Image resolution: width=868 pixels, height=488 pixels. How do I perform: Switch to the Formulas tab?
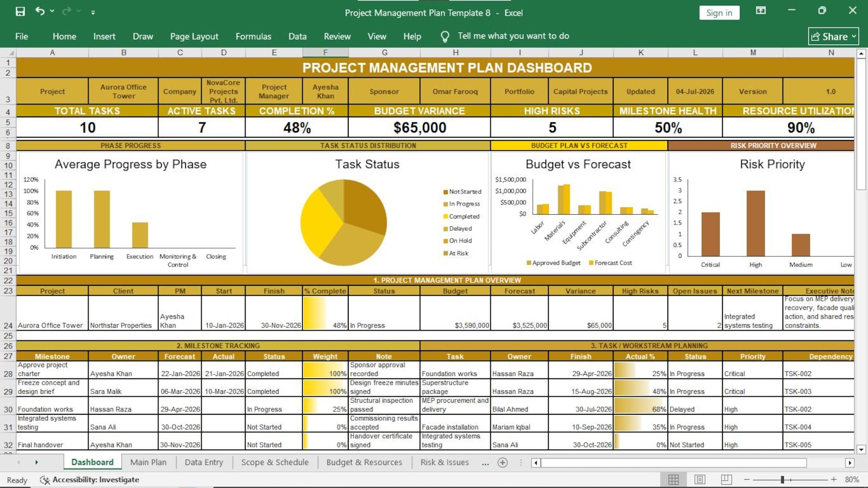click(253, 36)
